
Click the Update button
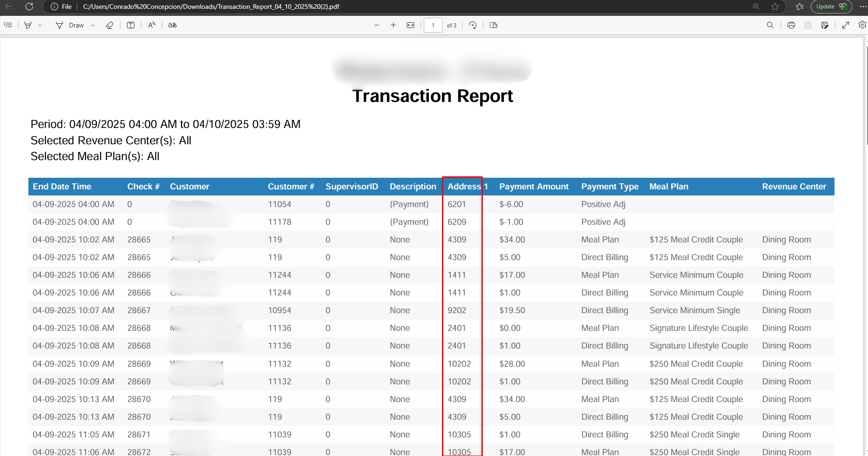click(x=831, y=7)
